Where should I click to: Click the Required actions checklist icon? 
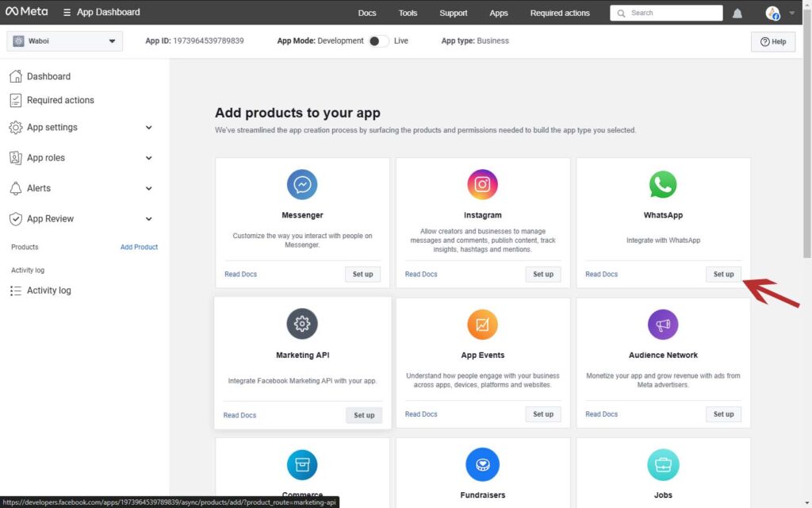click(16, 100)
